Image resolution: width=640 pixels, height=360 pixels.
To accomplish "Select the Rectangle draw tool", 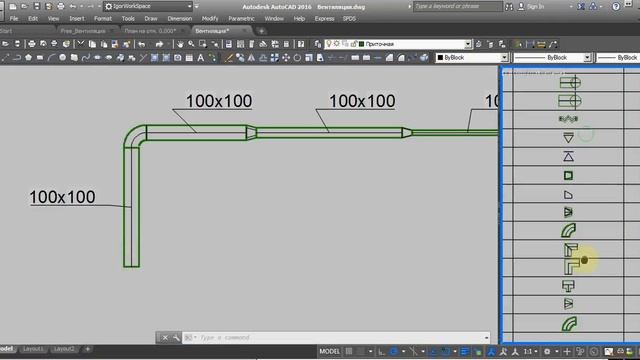I will click(x=40, y=58).
